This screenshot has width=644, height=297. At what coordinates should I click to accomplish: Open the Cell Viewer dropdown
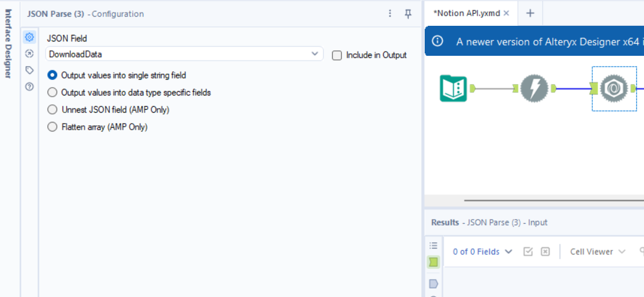click(x=598, y=251)
